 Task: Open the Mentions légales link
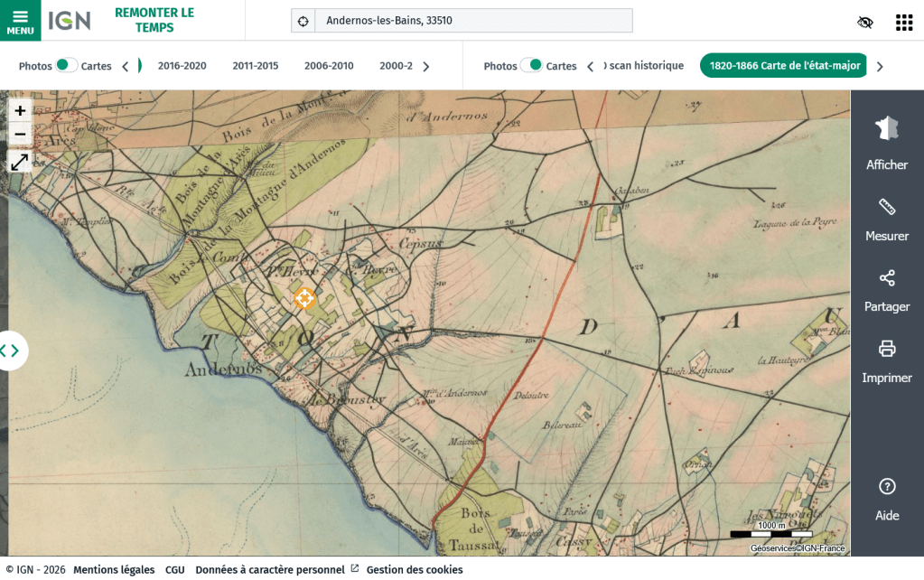coord(114,570)
